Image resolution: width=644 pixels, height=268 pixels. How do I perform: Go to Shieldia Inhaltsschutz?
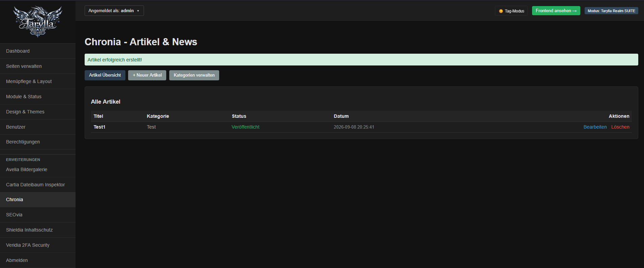click(38, 230)
